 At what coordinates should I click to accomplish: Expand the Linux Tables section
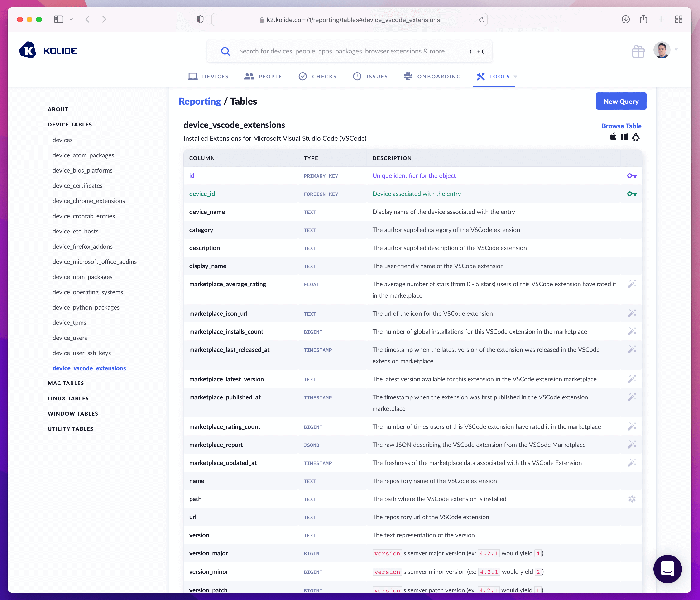tap(68, 398)
